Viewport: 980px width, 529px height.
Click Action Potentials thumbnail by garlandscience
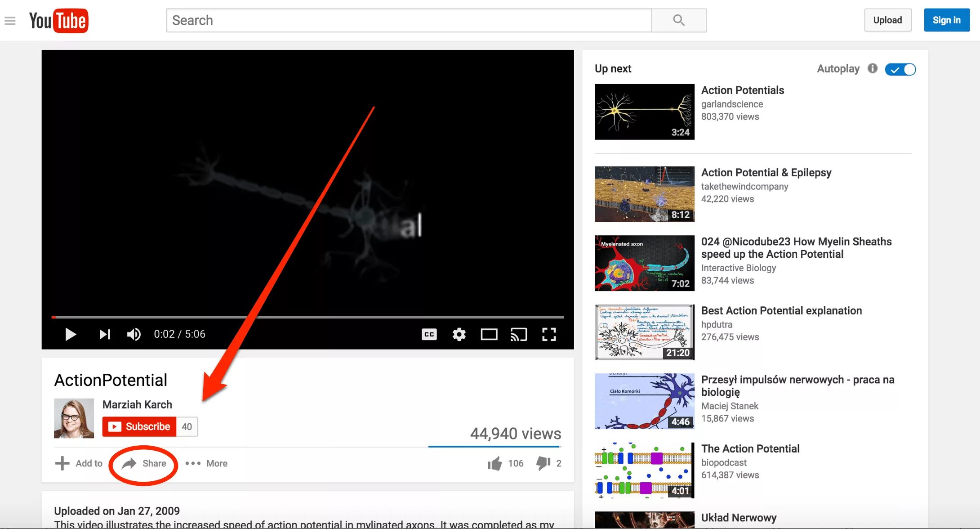(644, 112)
